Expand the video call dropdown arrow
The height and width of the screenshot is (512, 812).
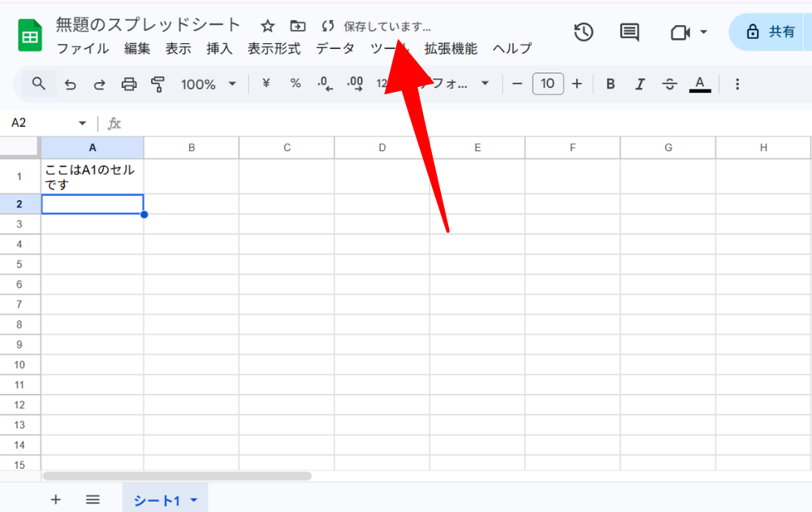pyautogui.click(x=703, y=33)
